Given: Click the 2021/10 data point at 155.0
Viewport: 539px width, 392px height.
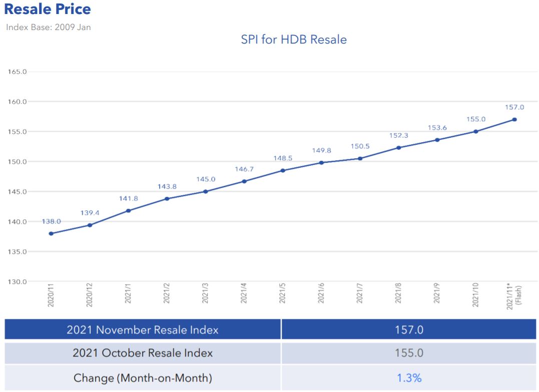Looking at the screenshot, I should coord(475,131).
